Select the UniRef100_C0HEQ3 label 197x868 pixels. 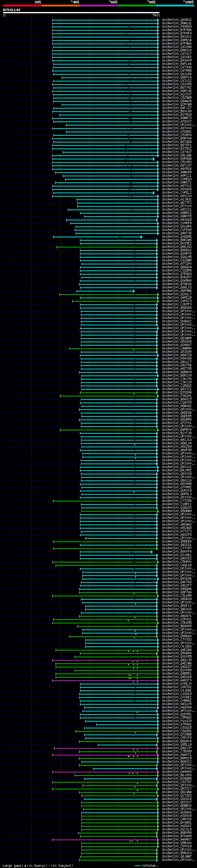click(x=177, y=179)
